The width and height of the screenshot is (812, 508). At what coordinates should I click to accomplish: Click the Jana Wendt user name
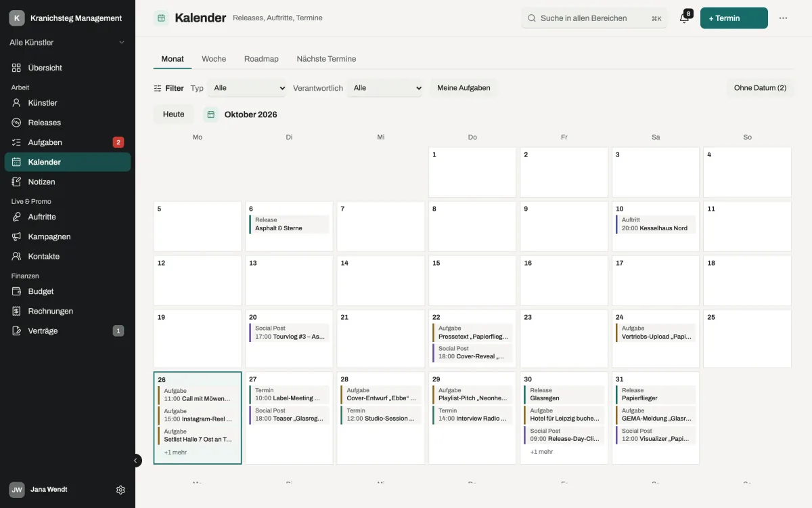tap(49, 490)
